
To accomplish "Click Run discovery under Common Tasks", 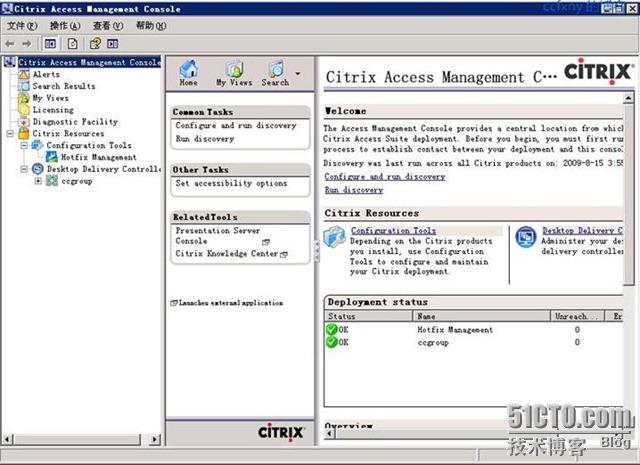I will click(205, 139).
